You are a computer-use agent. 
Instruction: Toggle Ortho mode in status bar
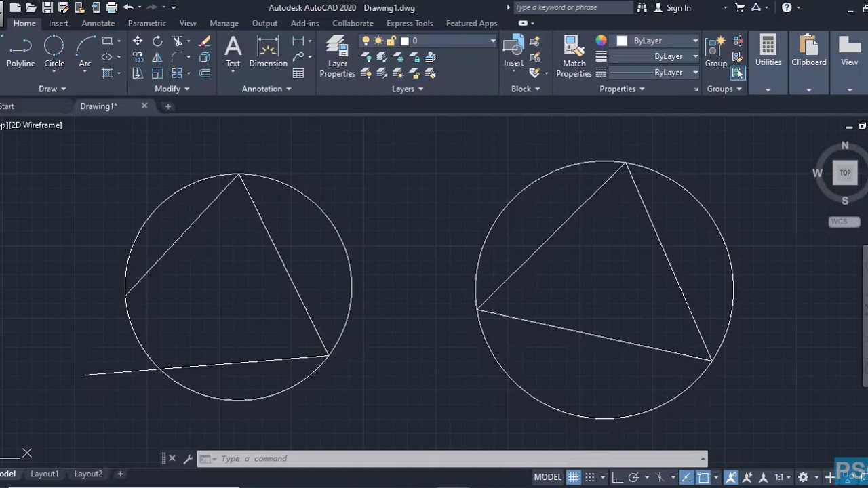click(x=617, y=477)
